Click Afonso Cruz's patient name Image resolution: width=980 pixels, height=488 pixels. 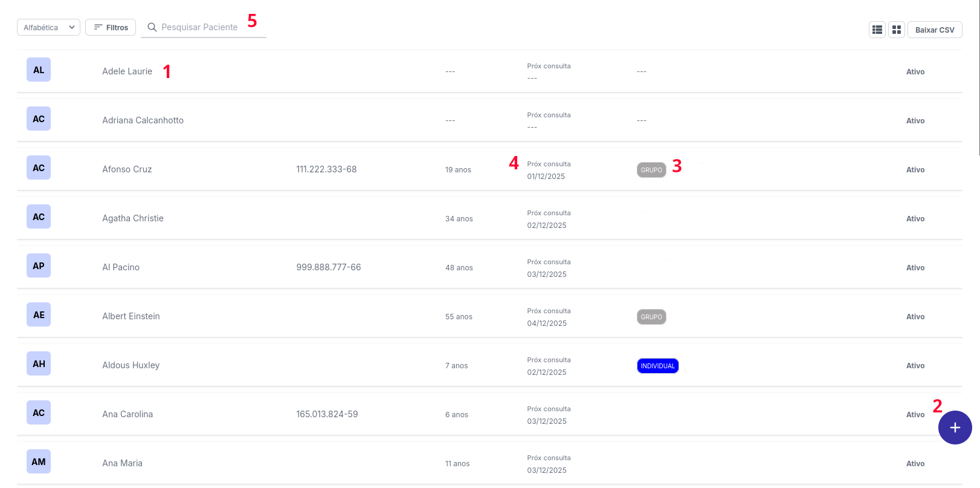tap(127, 169)
